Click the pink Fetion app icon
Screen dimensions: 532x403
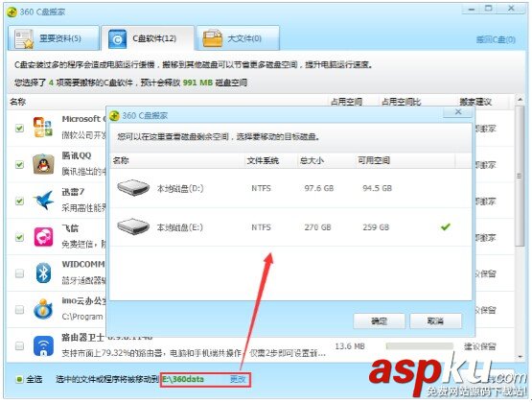click(x=43, y=237)
